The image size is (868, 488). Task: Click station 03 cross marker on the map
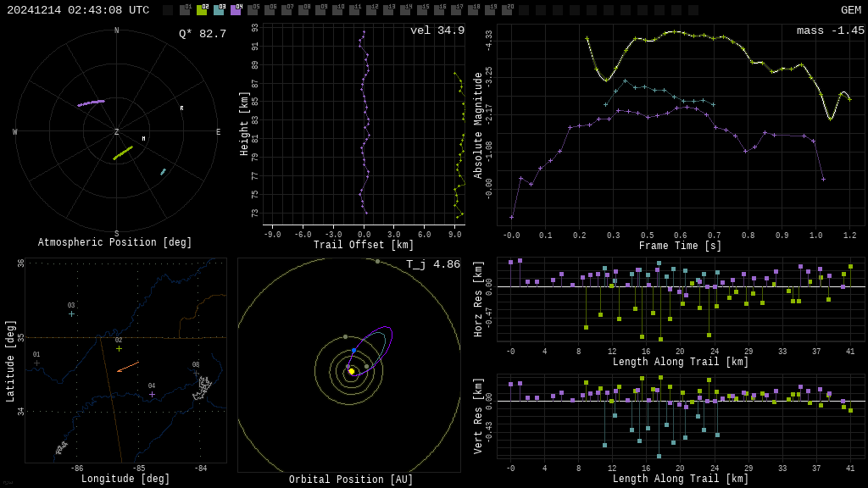coord(71,313)
